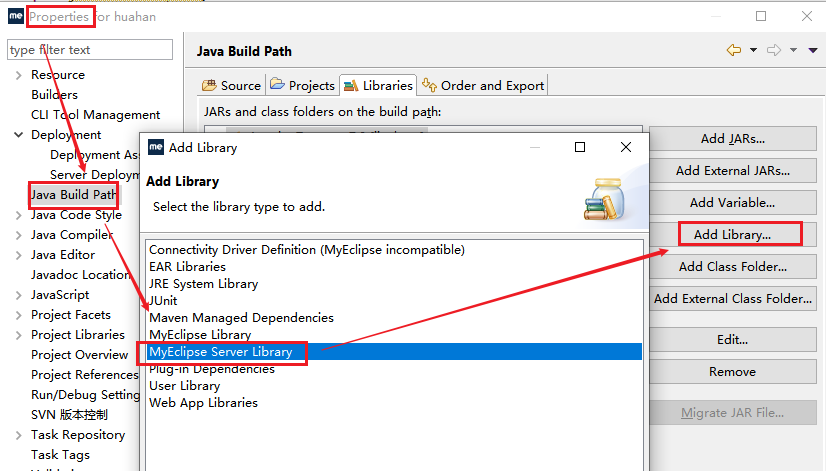
Task: Click the Edit... button
Action: pos(733,340)
